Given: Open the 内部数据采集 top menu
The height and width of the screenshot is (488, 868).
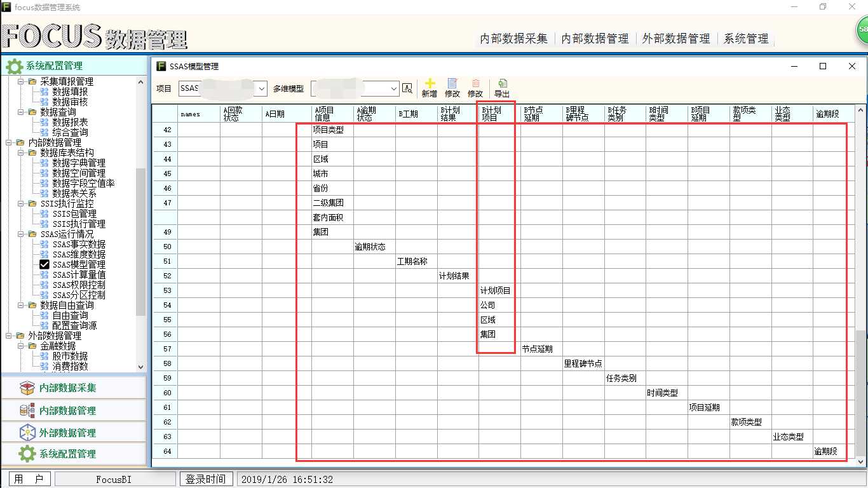Looking at the screenshot, I should click(513, 39).
